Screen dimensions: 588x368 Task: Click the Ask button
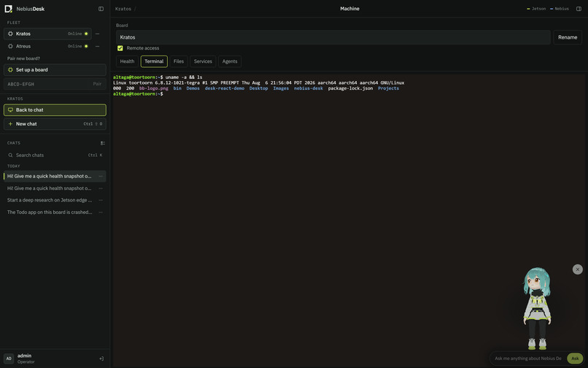coord(575,359)
